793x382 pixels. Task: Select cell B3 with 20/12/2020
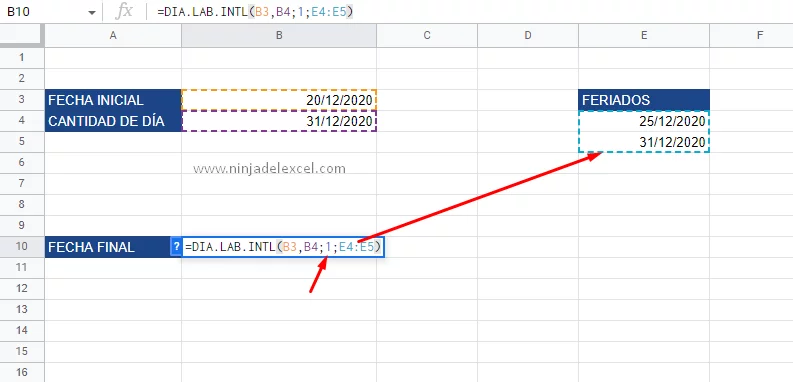click(x=279, y=100)
